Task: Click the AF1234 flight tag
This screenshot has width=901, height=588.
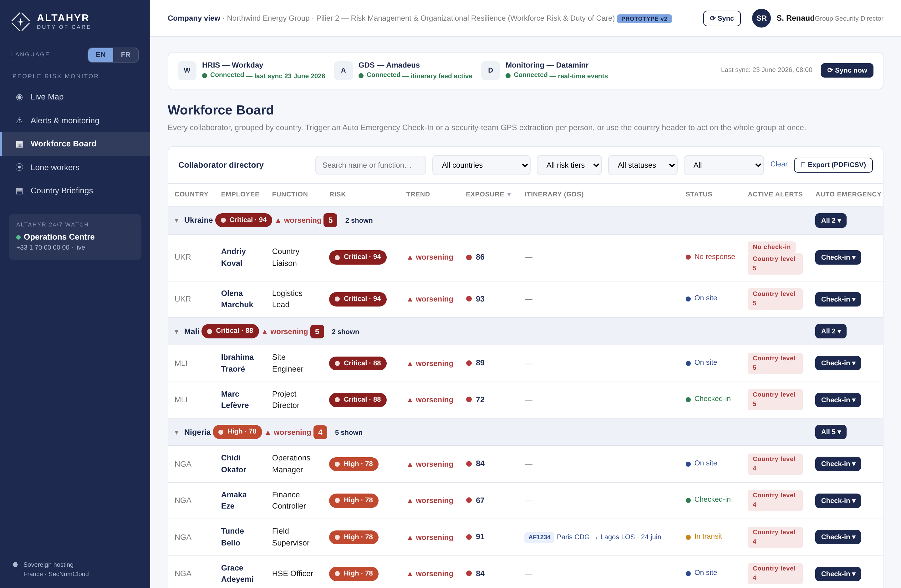Action: 539,537
